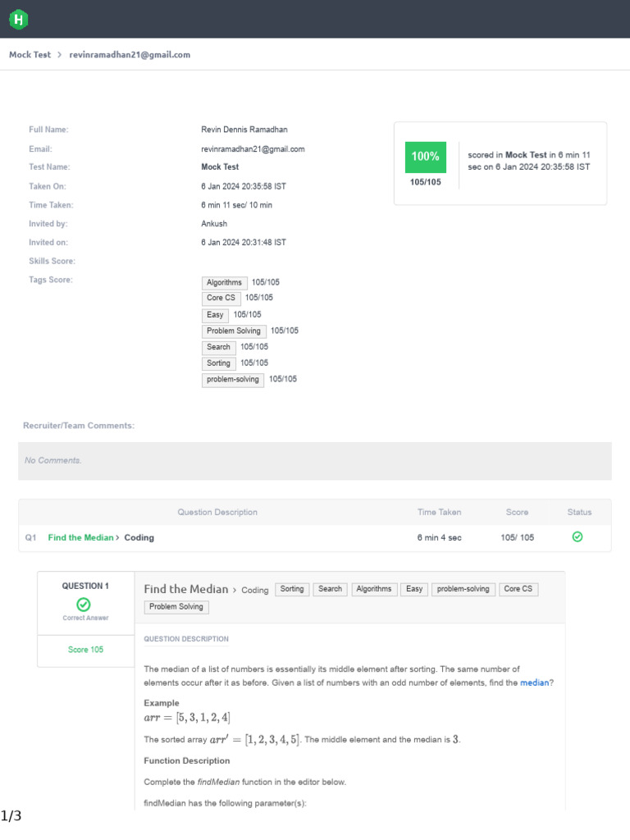Click the green 100% score badge
Screen dimensions: 630x840
[425, 156]
